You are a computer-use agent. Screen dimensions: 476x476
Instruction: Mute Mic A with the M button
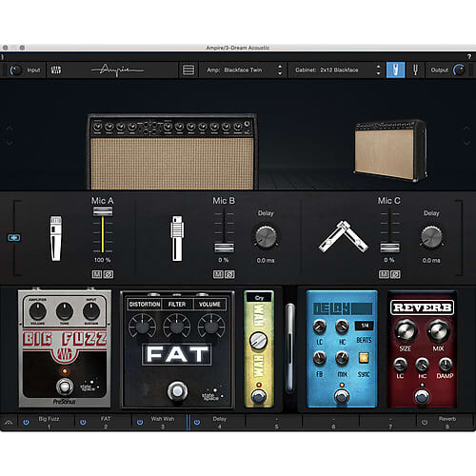pyautogui.click(x=97, y=274)
